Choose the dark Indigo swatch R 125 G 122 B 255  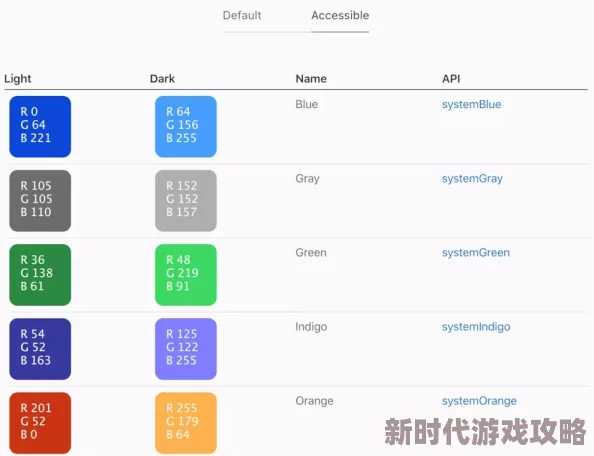tap(186, 349)
